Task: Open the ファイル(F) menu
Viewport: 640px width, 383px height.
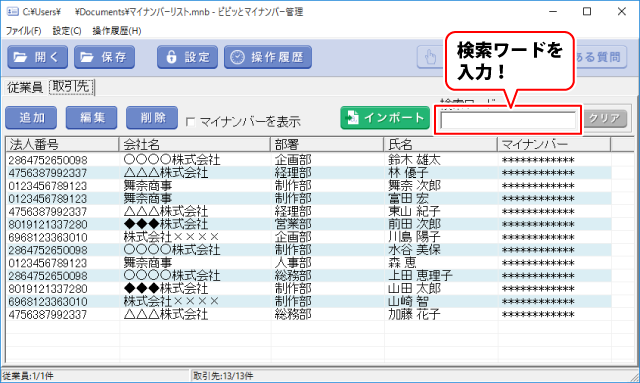Action: (23, 31)
